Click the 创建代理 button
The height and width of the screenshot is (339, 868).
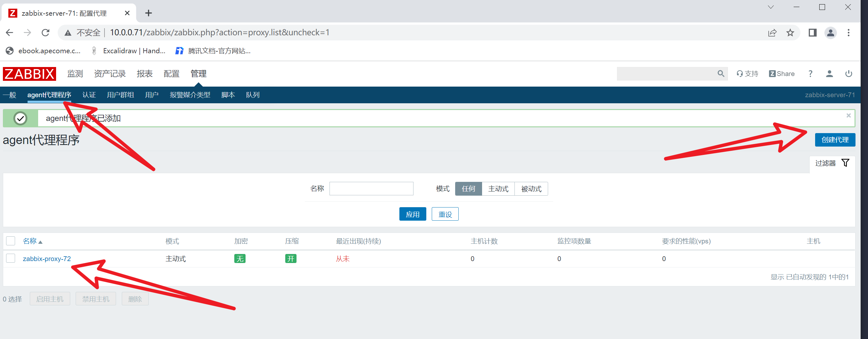(x=835, y=140)
